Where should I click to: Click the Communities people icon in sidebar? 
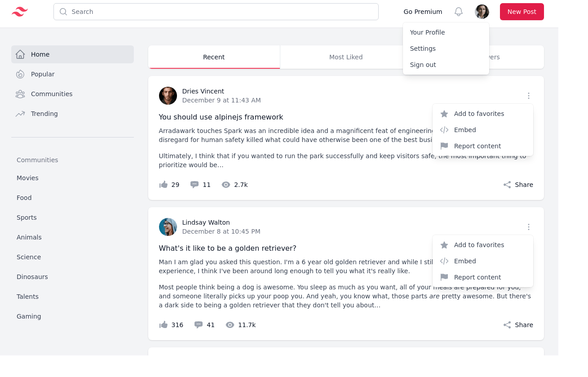point(20,94)
